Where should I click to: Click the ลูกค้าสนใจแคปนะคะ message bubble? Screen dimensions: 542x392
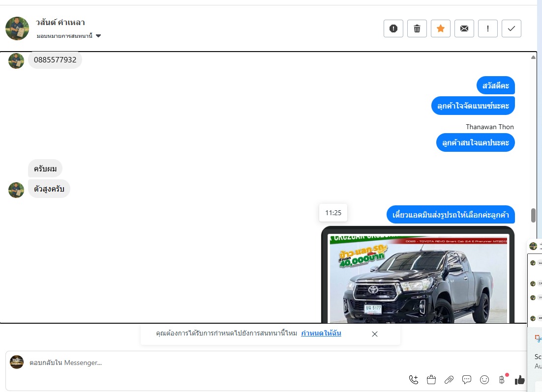475,142
